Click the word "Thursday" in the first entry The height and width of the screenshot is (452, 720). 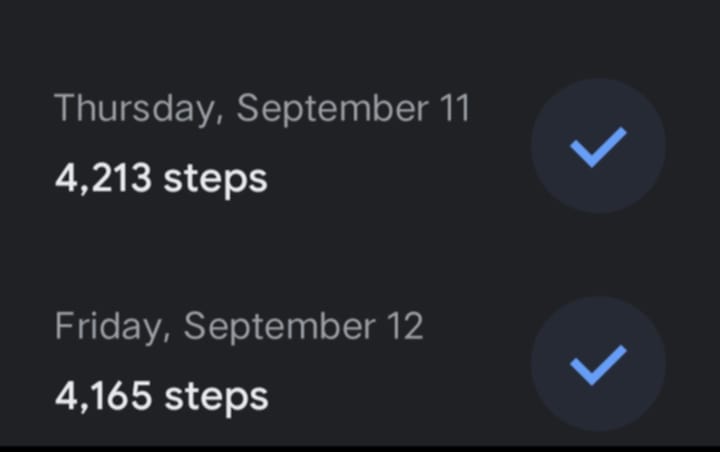point(134,108)
